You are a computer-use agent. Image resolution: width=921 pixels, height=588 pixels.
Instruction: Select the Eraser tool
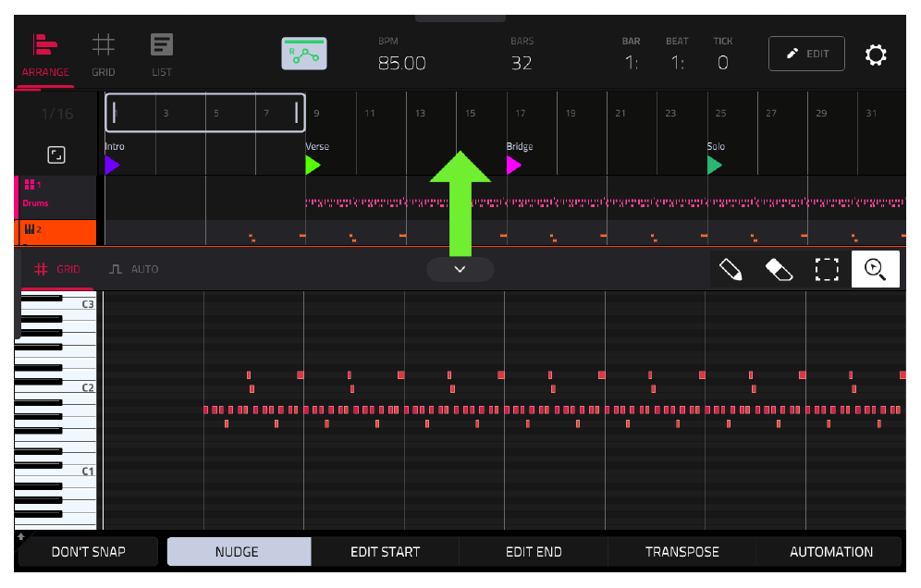tap(779, 270)
